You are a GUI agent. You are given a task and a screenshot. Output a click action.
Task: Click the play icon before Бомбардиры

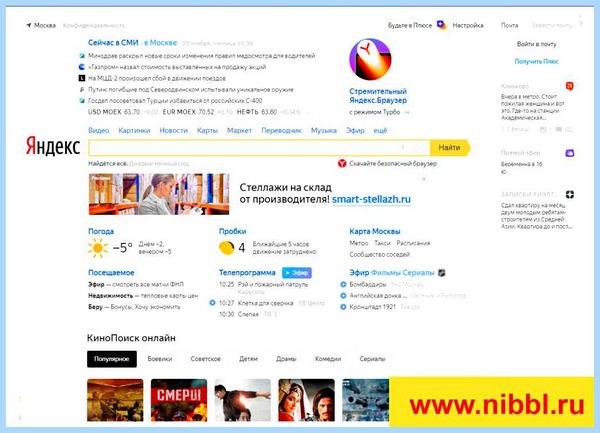pos(343,284)
